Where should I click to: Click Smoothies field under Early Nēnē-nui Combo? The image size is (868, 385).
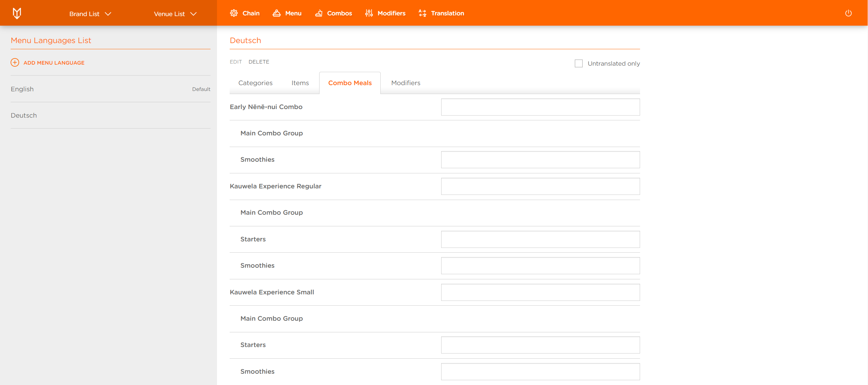point(540,160)
